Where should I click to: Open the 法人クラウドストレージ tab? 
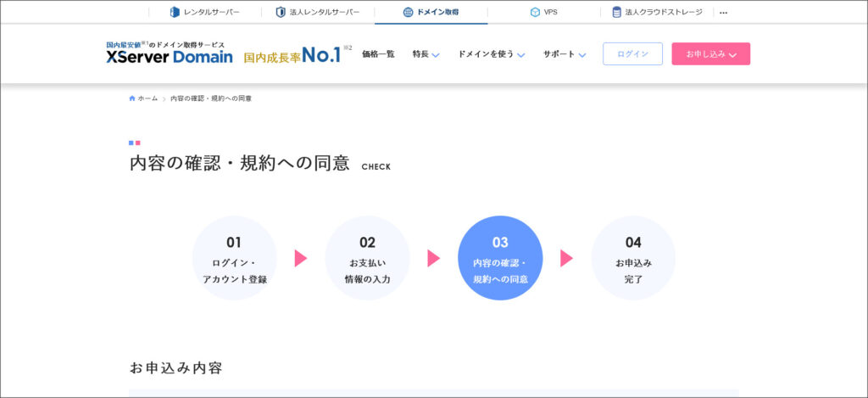657,12
